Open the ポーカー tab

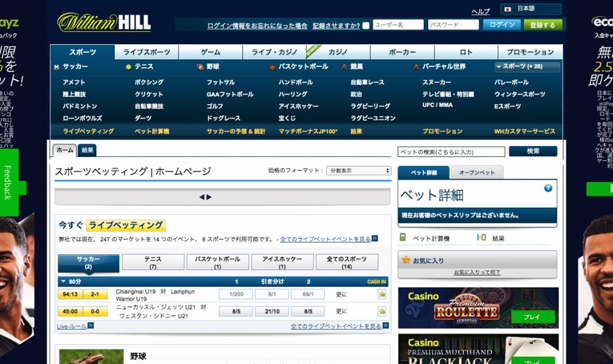(402, 52)
